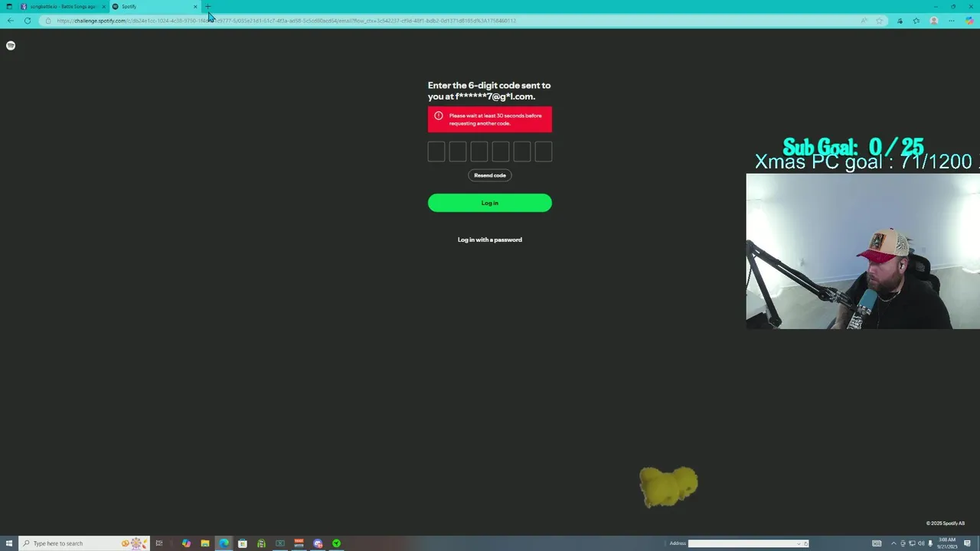Screen dimensions: 980x551
Task: Show hidden system tray icons
Action: (x=893, y=543)
